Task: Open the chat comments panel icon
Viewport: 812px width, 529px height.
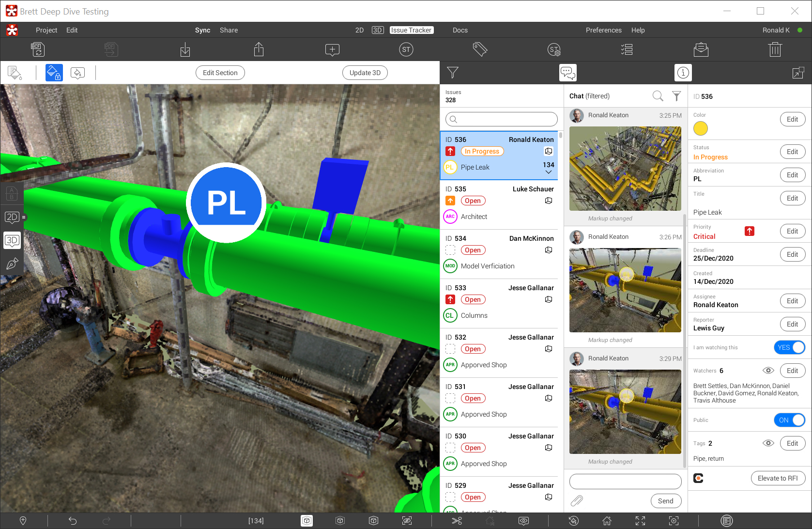Action: point(567,73)
